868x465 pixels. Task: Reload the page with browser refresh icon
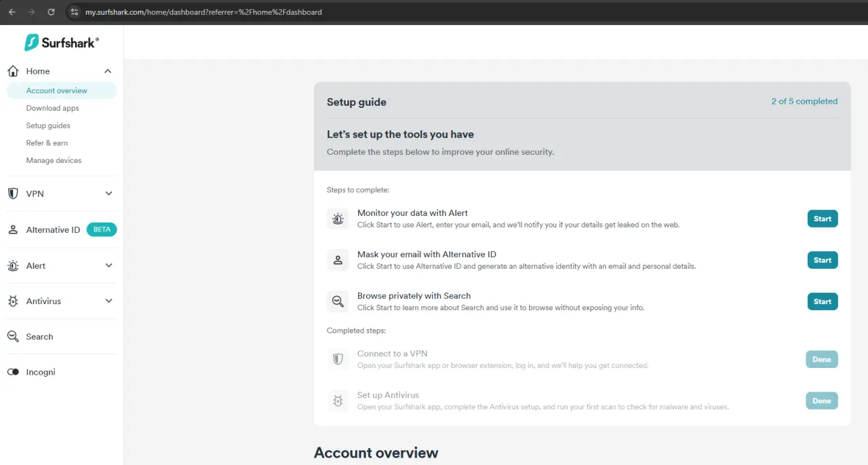click(x=51, y=12)
